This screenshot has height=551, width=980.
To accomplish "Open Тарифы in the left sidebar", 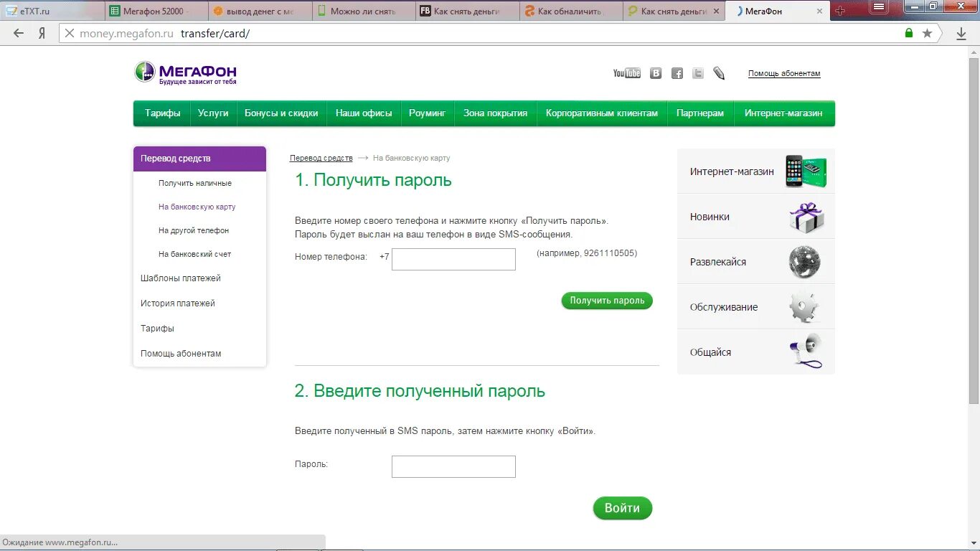I will 157,328.
